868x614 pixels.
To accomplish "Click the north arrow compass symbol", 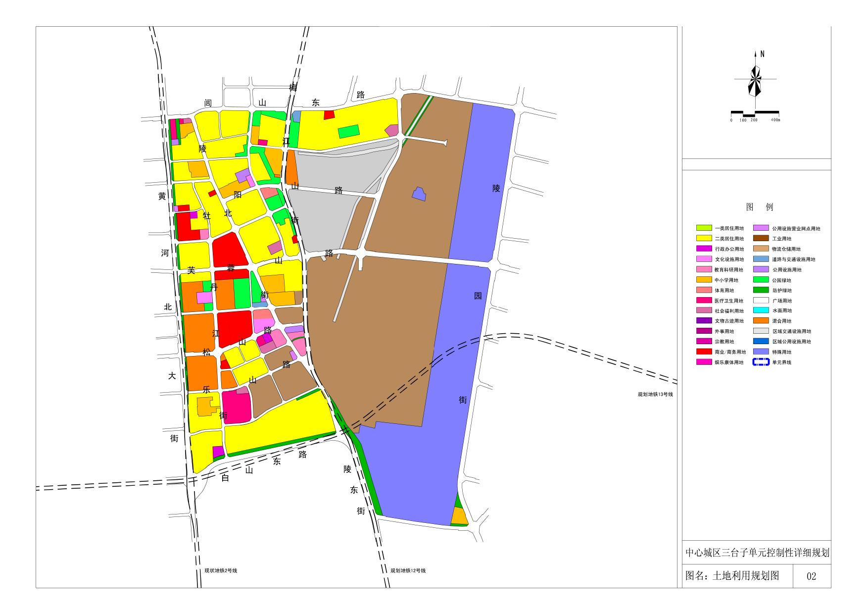I will pos(755,79).
